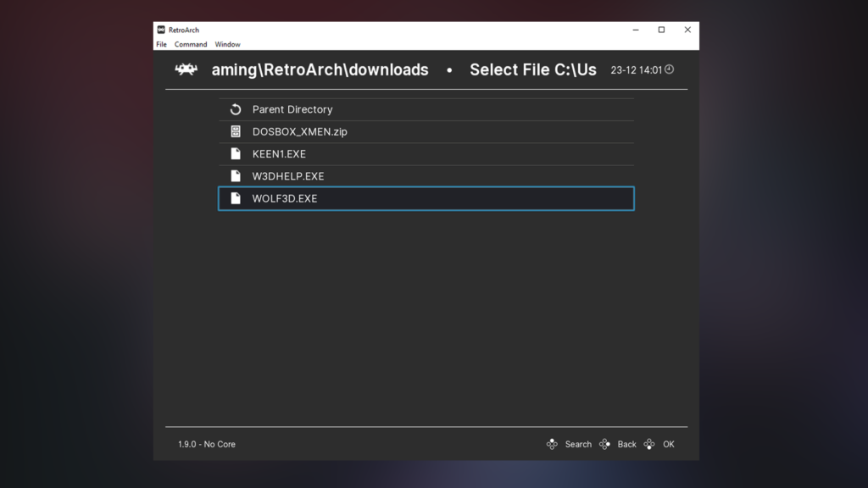
Task: Select DOSBOX_XMEN.zip file entry
Action: [x=426, y=131]
